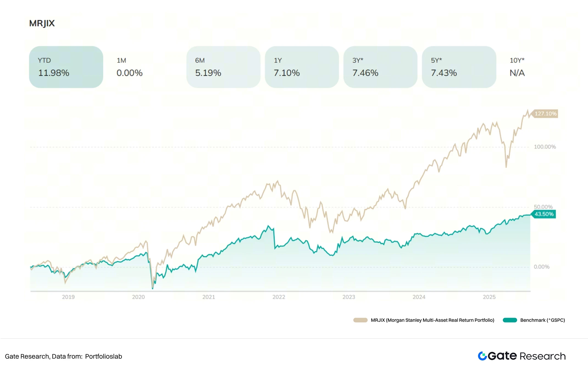588x374 pixels.
Task: Click the Gate Research logo icon
Action: pyautogui.click(x=482, y=356)
